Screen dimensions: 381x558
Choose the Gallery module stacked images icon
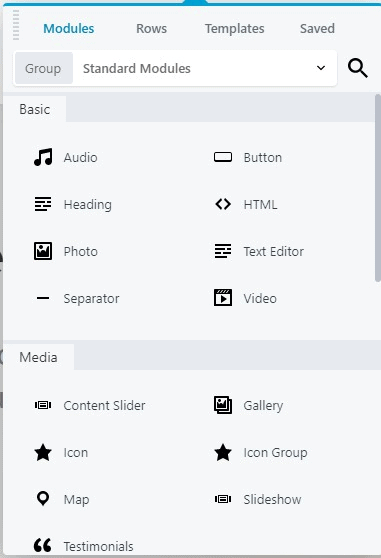(223, 405)
